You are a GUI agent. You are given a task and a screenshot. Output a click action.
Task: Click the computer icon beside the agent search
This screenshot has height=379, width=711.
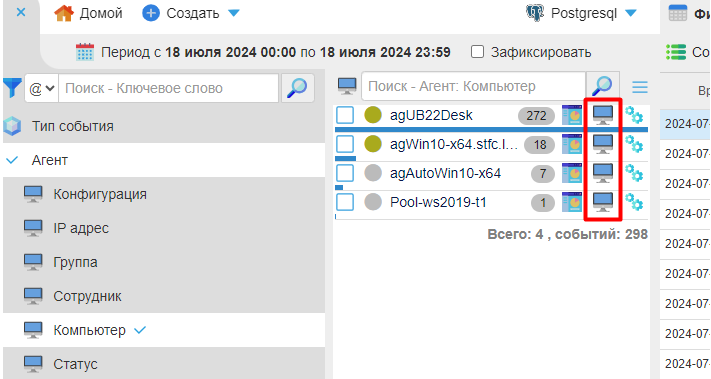(x=347, y=85)
